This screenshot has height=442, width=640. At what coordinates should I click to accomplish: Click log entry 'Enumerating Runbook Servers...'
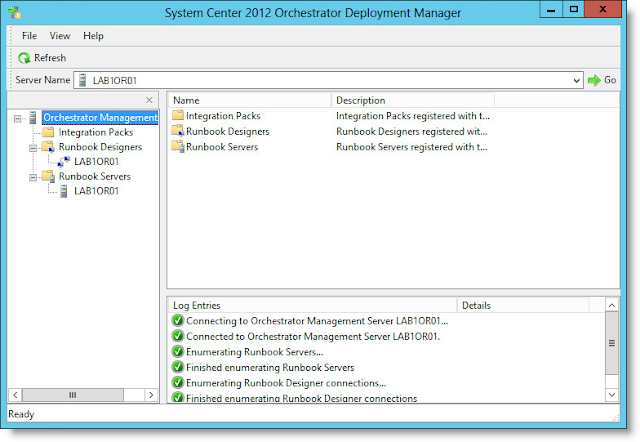click(x=255, y=352)
